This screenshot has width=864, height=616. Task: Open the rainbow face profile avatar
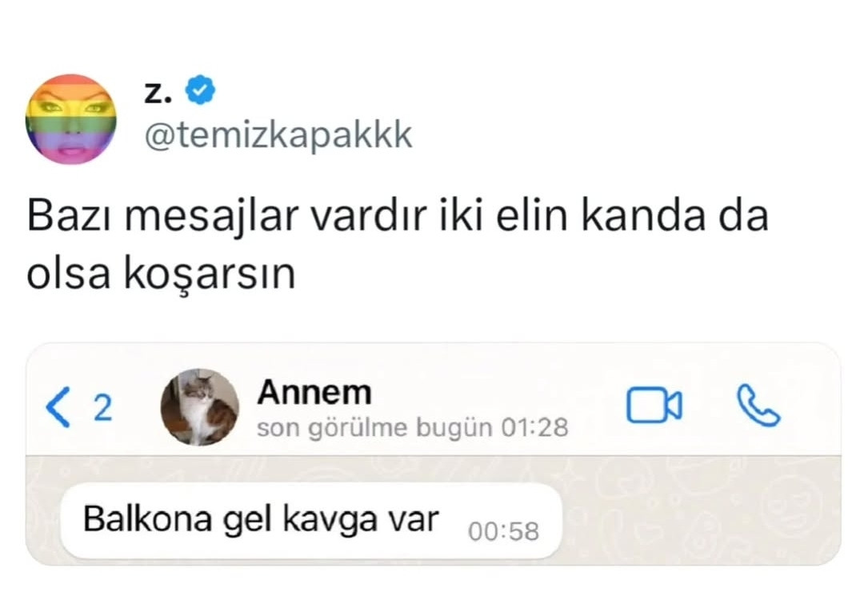coord(71,119)
